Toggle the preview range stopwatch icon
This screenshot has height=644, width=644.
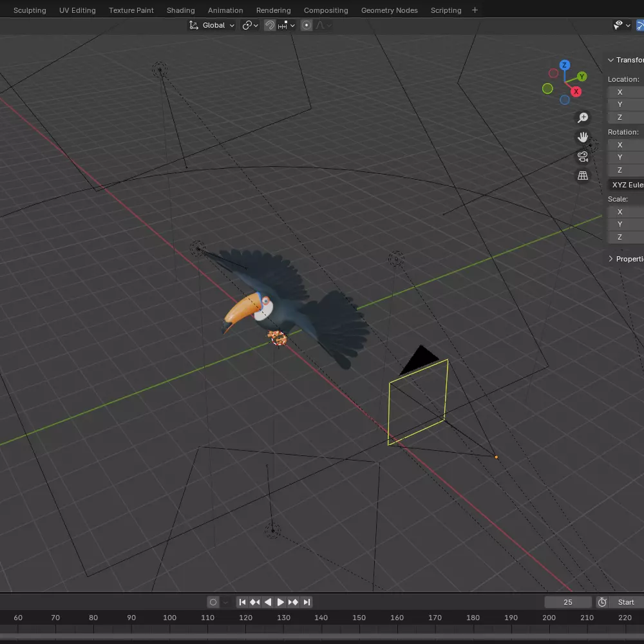click(602, 602)
